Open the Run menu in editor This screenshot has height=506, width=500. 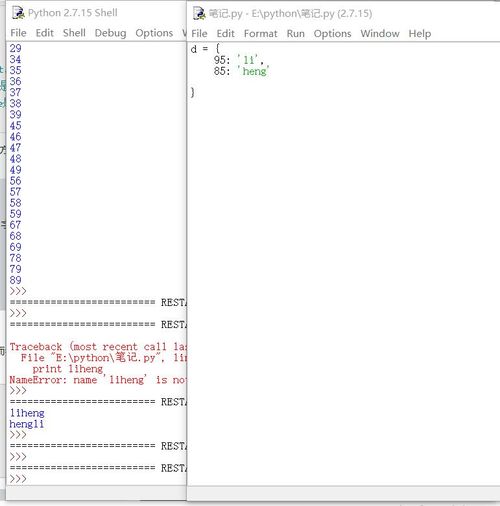tap(296, 34)
